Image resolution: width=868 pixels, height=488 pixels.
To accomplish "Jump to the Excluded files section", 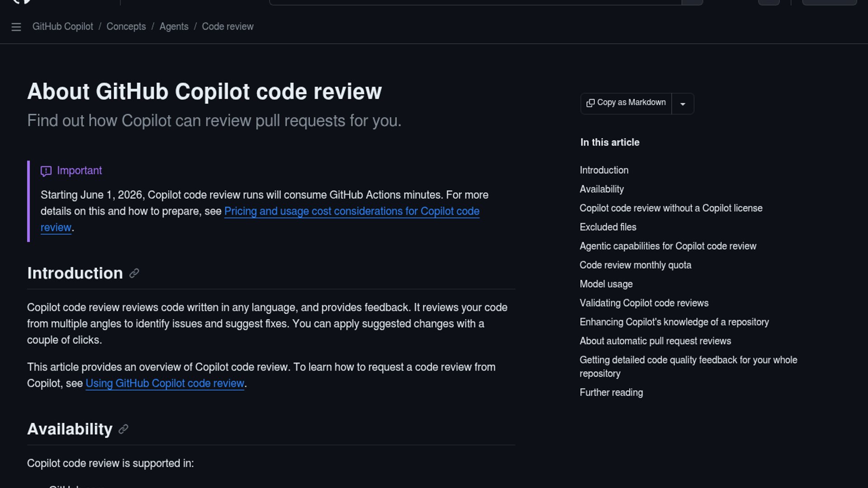I will point(608,227).
